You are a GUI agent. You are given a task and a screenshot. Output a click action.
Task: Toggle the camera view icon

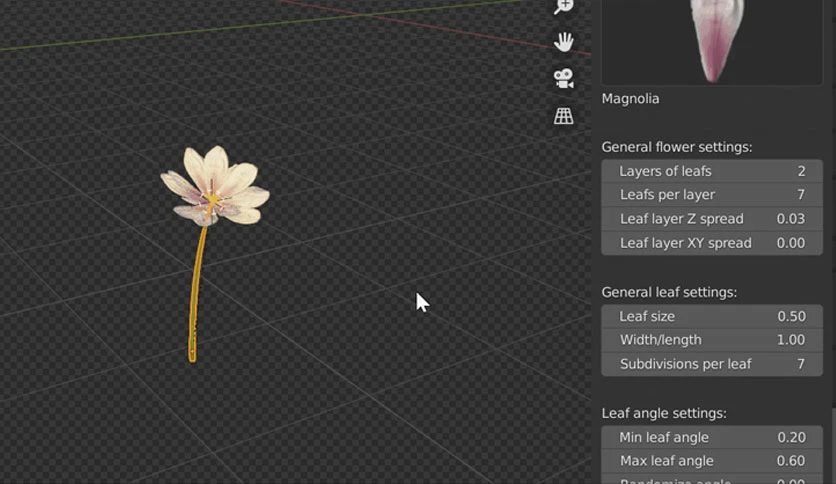tap(564, 78)
